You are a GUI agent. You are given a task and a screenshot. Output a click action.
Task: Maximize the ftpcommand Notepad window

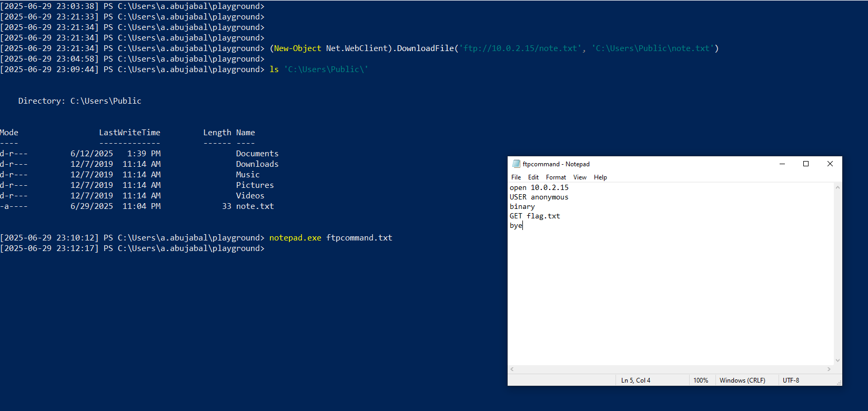coord(806,164)
